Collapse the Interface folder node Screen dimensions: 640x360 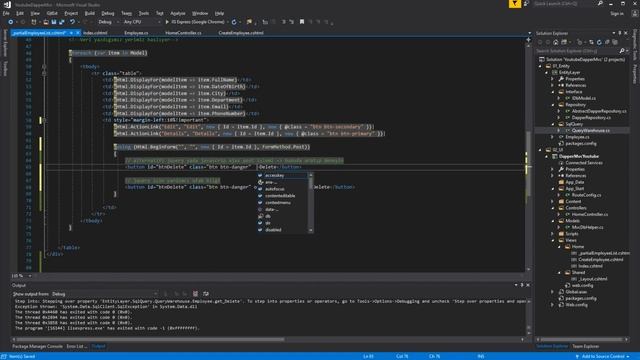[553, 92]
